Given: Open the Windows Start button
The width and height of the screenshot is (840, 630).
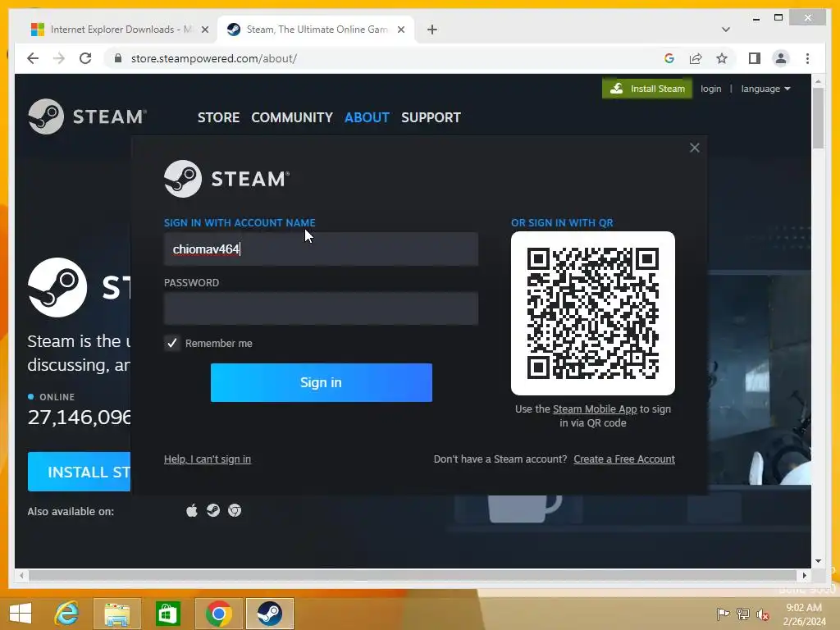Looking at the screenshot, I should point(21,613).
